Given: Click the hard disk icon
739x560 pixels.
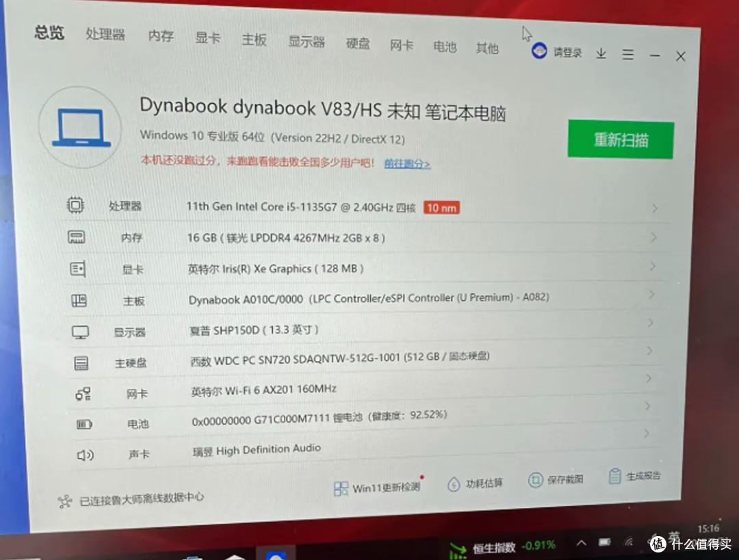Looking at the screenshot, I should (81, 363).
